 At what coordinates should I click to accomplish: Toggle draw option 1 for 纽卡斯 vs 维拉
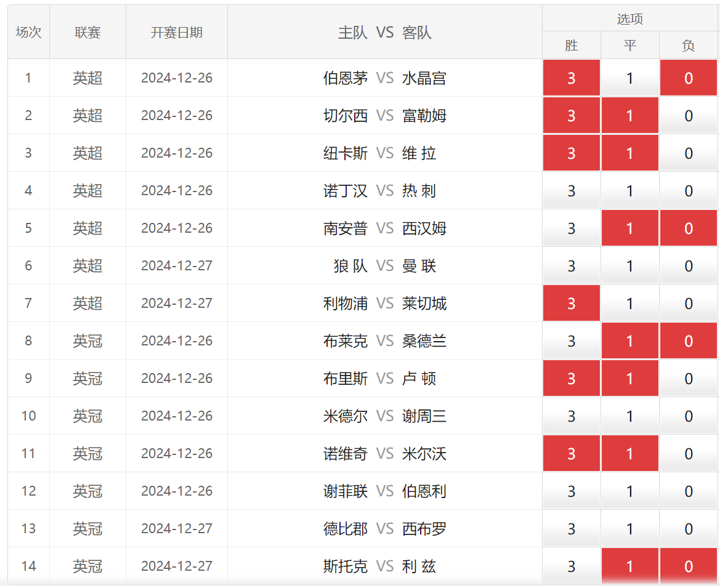tap(630, 153)
